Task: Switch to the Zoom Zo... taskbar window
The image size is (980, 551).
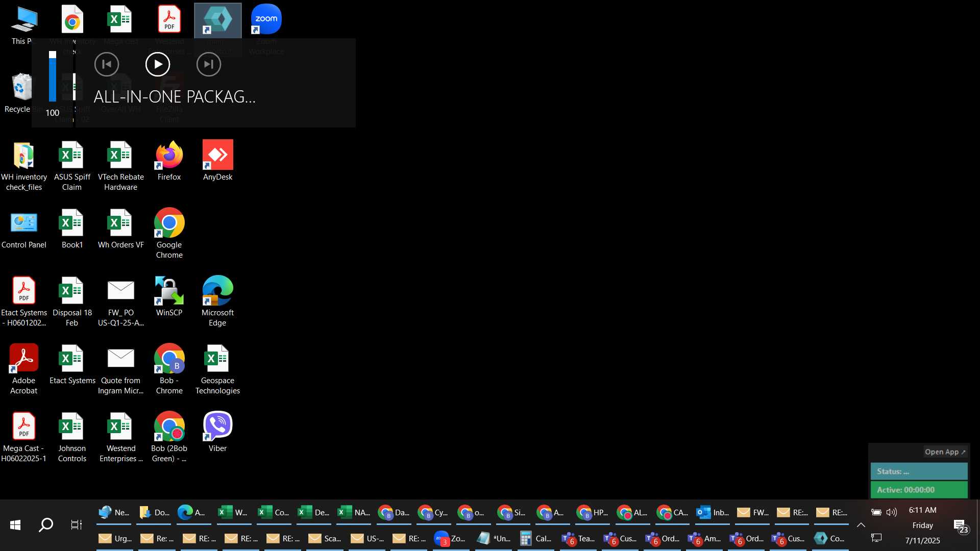Action: 450,539
